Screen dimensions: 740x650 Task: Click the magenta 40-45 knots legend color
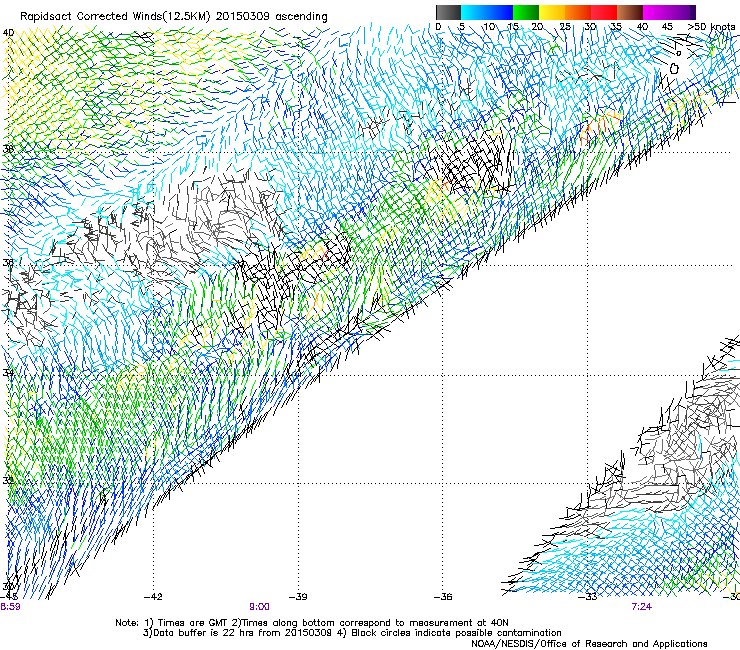point(656,12)
